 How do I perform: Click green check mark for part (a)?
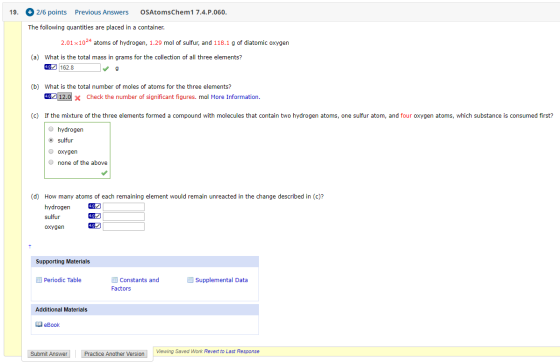pos(106,69)
